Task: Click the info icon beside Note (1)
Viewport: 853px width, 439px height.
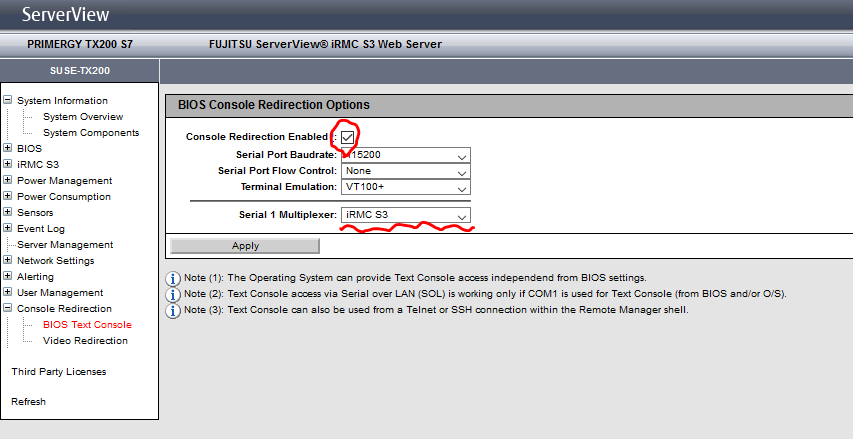Action: point(172,279)
